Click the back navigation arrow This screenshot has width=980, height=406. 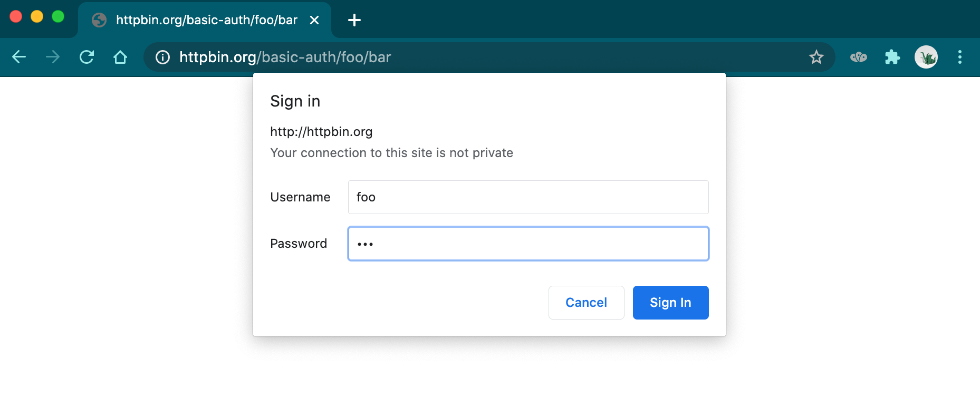coord(19,57)
